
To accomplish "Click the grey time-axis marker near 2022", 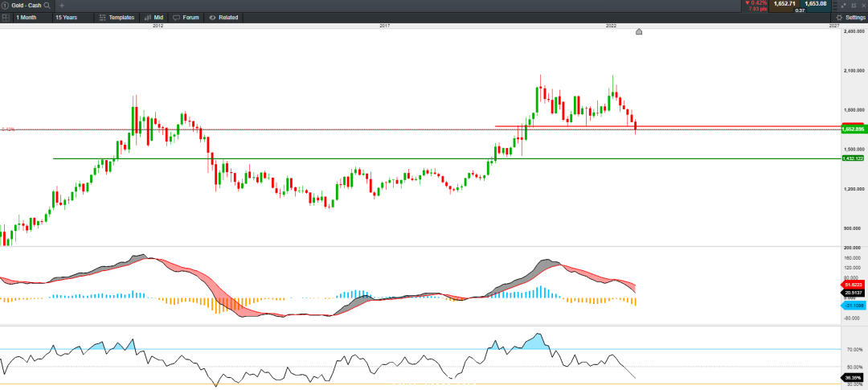I will click(x=639, y=31).
